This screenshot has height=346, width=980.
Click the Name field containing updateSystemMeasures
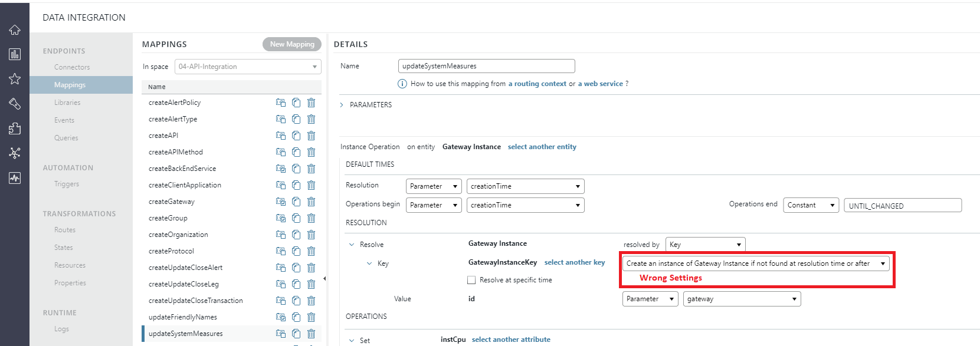click(x=486, y=66)
